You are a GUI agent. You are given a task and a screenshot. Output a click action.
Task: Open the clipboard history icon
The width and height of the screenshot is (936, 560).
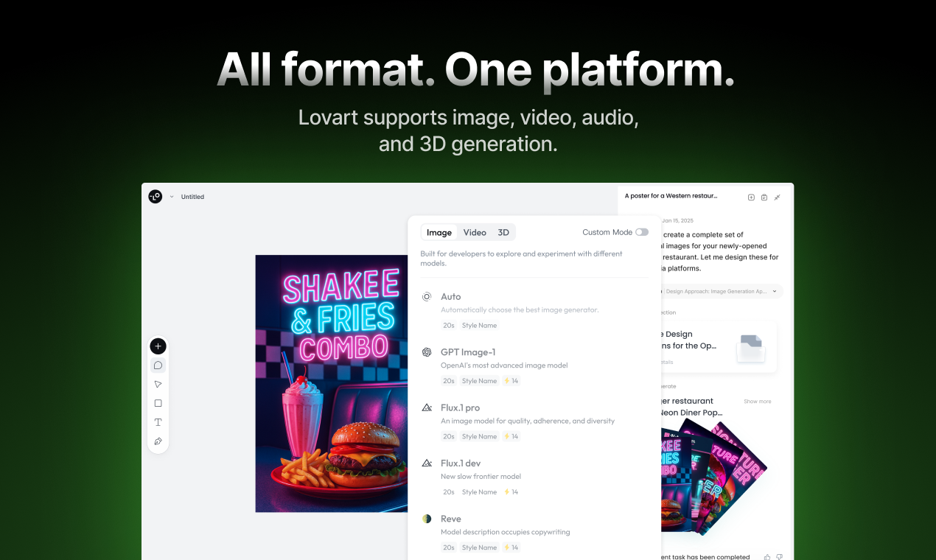[764, 197]
